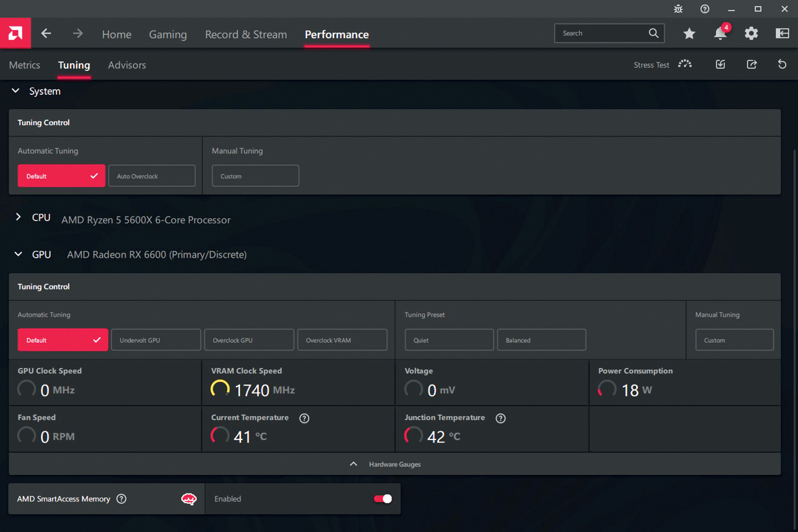The image size is (798, 532).
Task: Click the Stress Test gauge icon
Action: [x=685, y=64]
